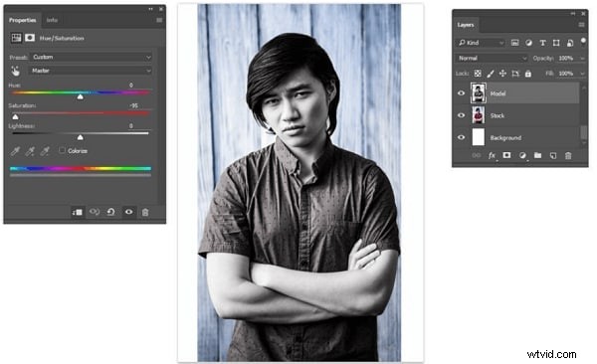This screenshot has height=364, width=597.
Task: Click the Hue slider handle
Action: click(80, 96)
